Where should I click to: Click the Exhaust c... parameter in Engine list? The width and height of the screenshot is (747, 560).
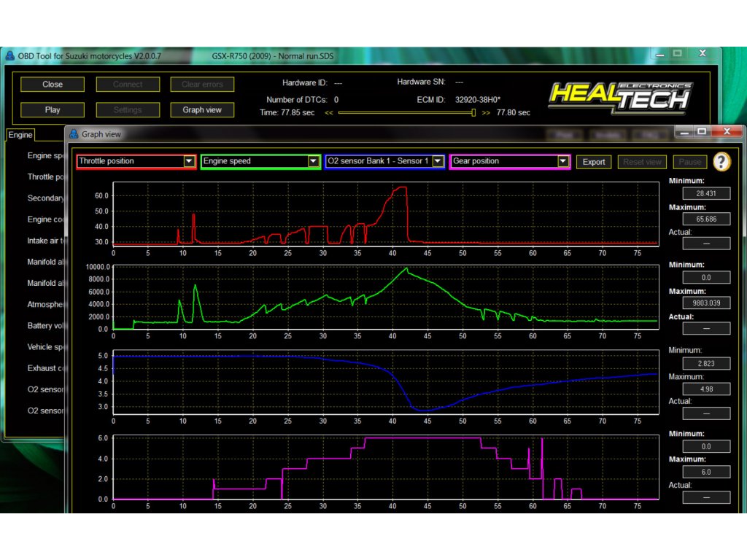45,368
